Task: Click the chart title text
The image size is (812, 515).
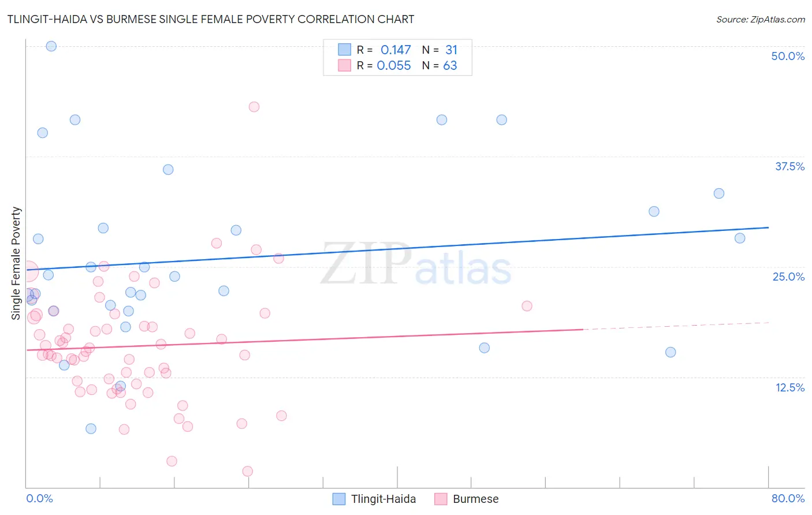Action: [x=211, y=19]
